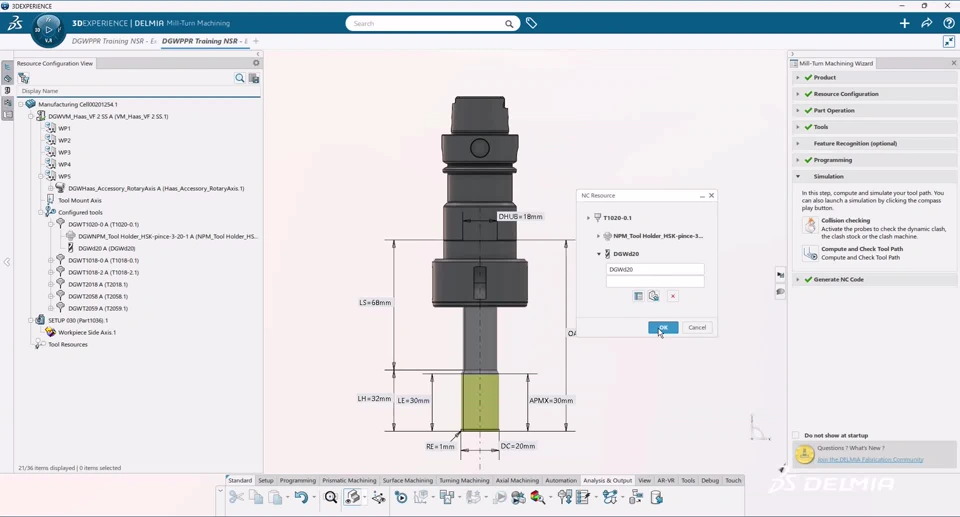Viewport: 960px width, 517px height.
Task: Close the NC Resource dialog with X
Action: pos(711,195)
